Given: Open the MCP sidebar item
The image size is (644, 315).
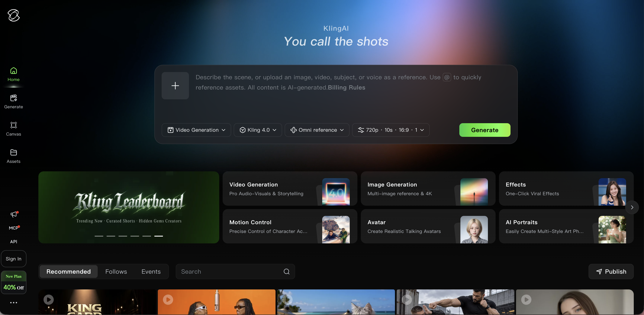Looking at the screenshot, I should pyautogui.click(x=13, y=228).
